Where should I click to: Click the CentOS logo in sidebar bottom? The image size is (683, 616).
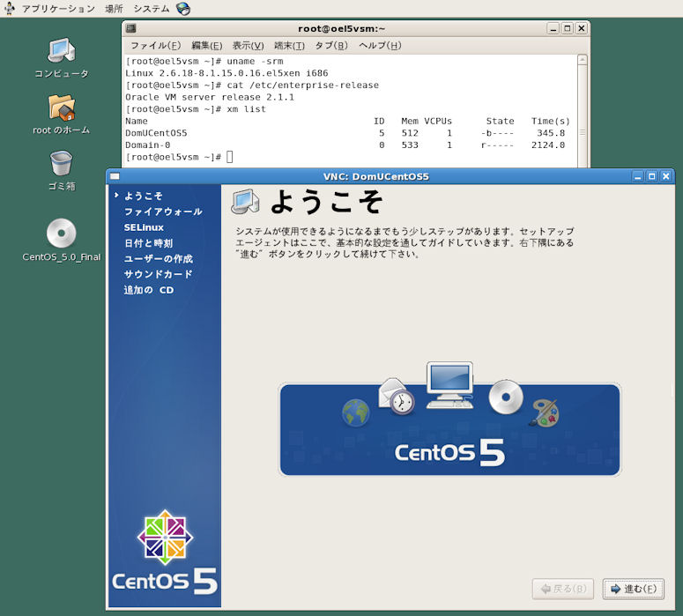(165, 553)
